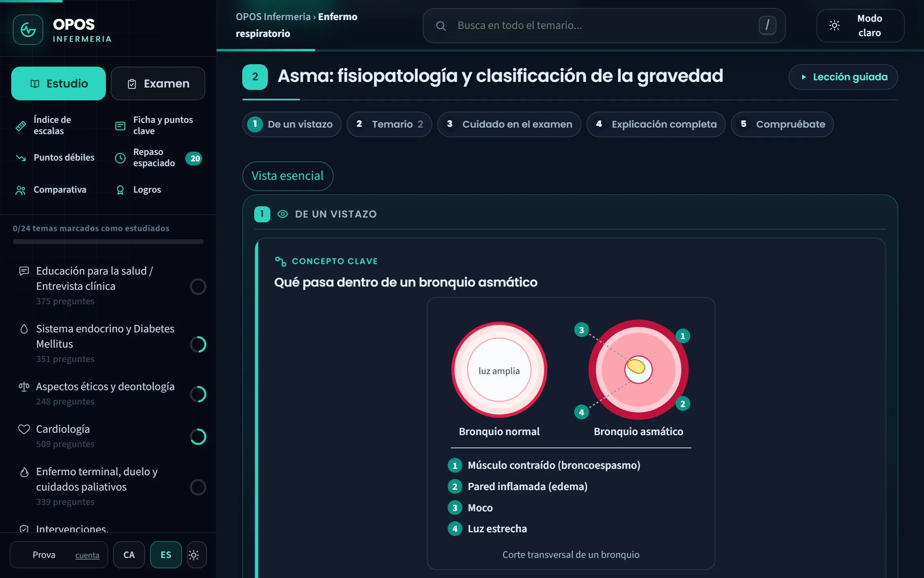Click the Concepto clave diagram icon
Screen dimensions: 924x578
pyautogui.click(x=280, y=261)
